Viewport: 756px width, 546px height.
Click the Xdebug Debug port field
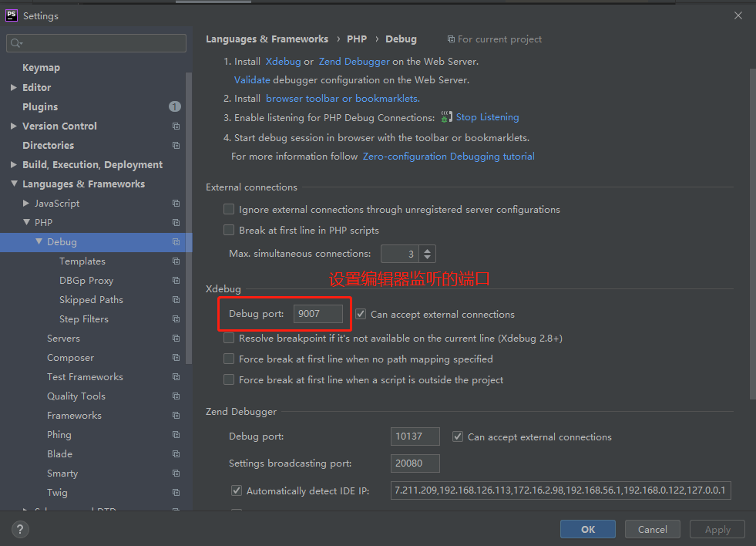point(318,314)
